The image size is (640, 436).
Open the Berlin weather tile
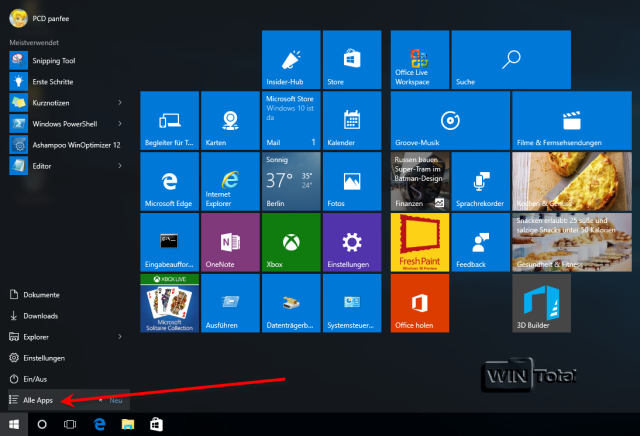(291, 181)
